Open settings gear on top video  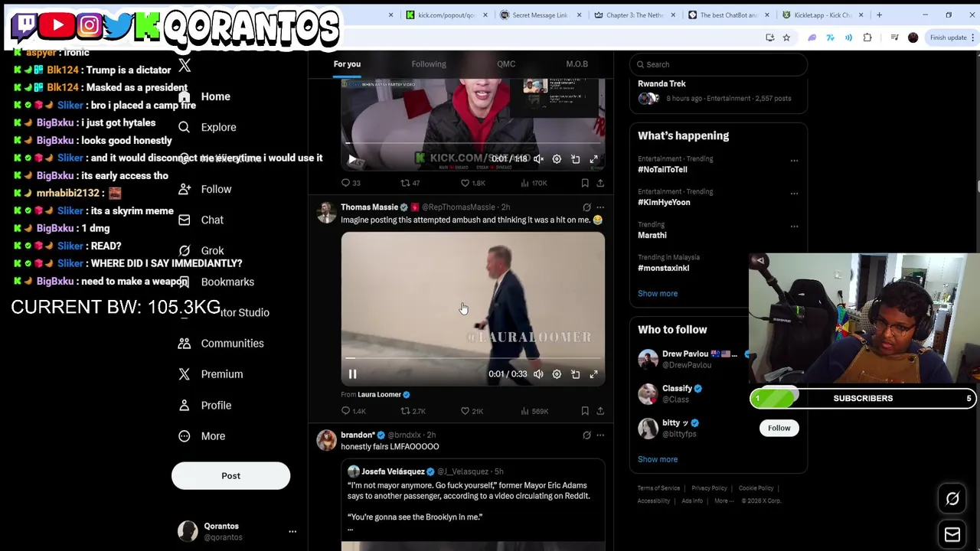pos(557,159)
